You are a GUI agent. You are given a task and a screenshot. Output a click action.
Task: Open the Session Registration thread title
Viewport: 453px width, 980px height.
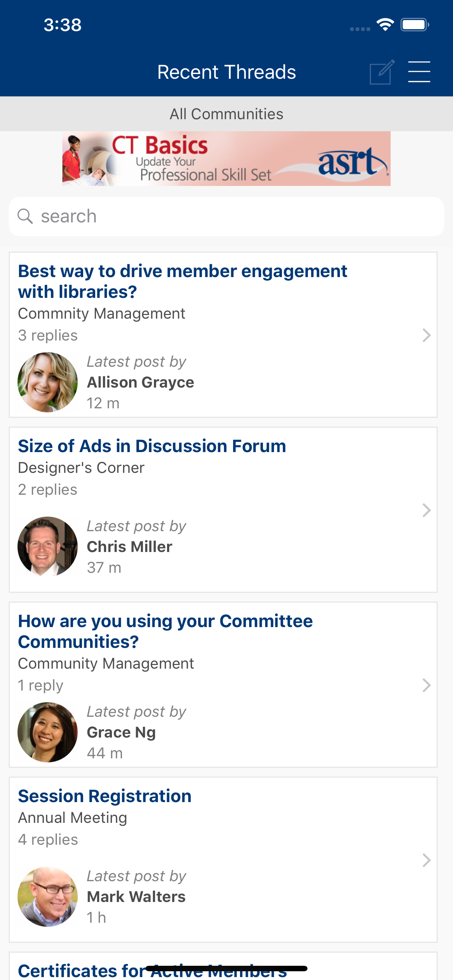105,796
